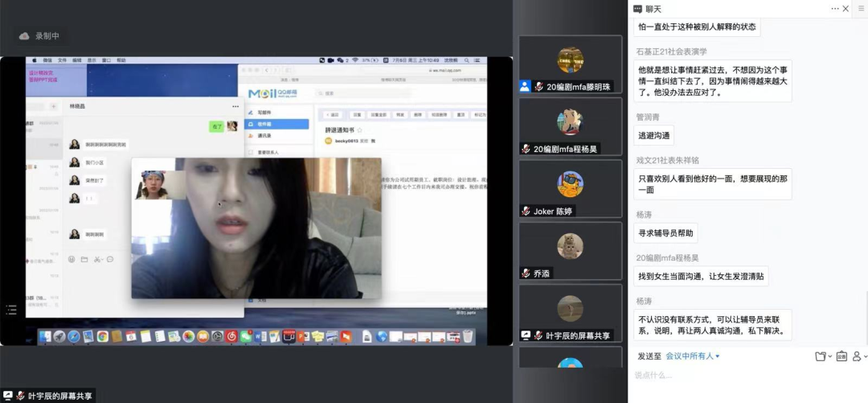Open the 窗口 menu in the menu bar
This screenshot has width=868, height=403.
point(106,60)
